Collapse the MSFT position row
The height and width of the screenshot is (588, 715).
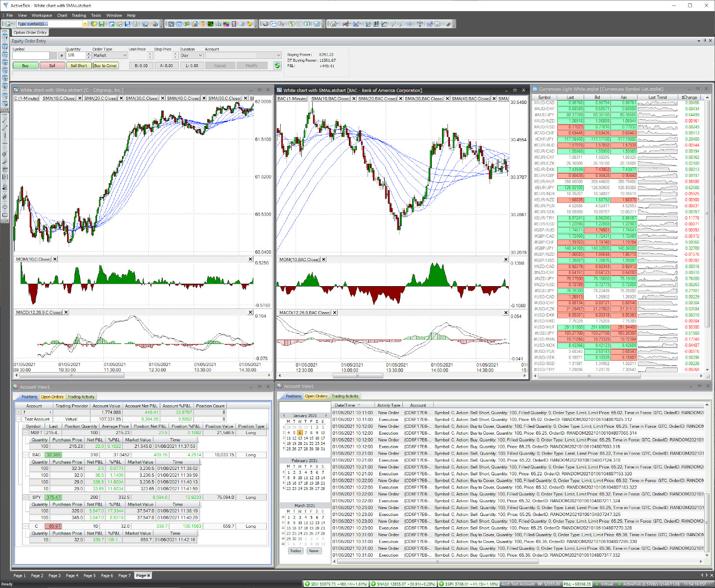[x=26, y=433]
